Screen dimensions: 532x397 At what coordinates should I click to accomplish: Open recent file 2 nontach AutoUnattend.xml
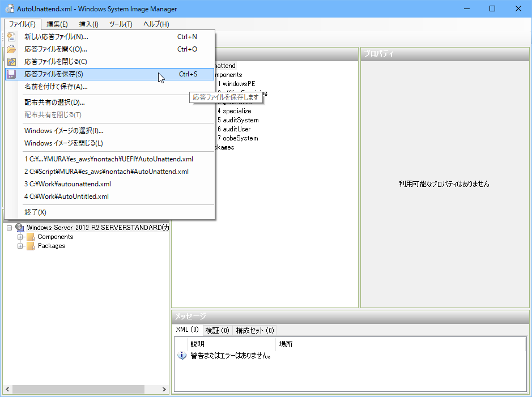[x=109, y=172]
